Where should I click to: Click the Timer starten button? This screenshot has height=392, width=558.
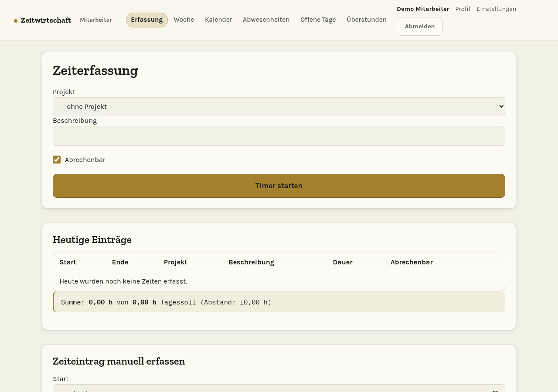pyautogui.click(x=279, y=186)
